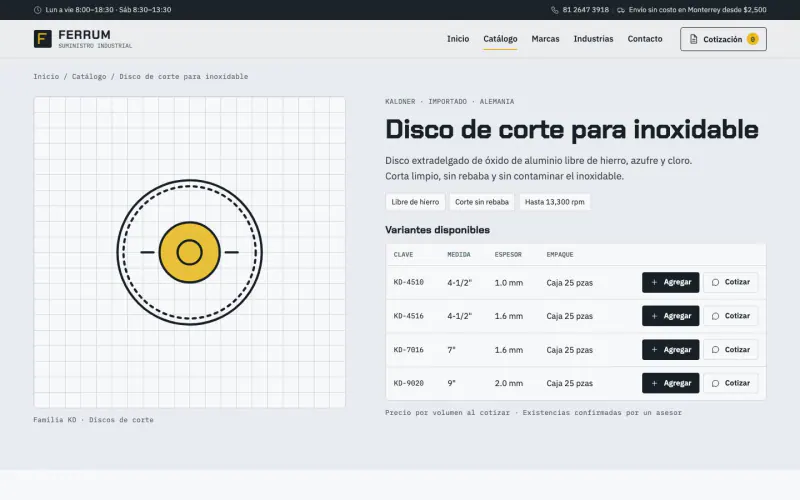The width and height of the screenshot is (800, 500).
Task: Click the Libre de hierro tag
Action: (x=415, y=202)
